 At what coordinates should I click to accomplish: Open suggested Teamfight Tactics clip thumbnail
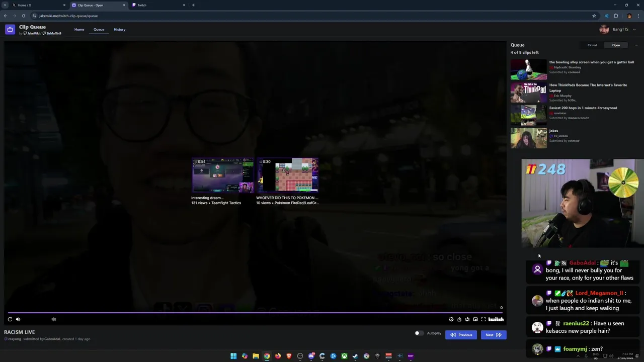pyautogui.click(x=222, y=175)
